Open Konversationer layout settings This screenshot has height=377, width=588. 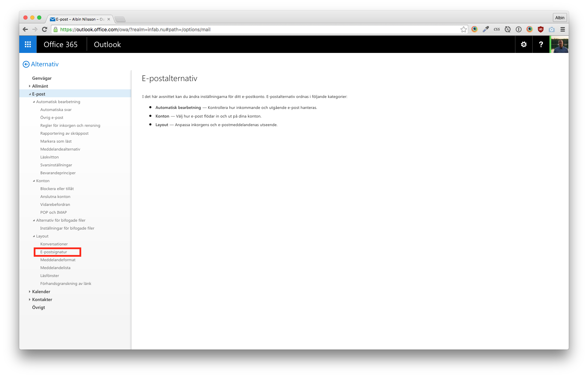click(54, 244)
